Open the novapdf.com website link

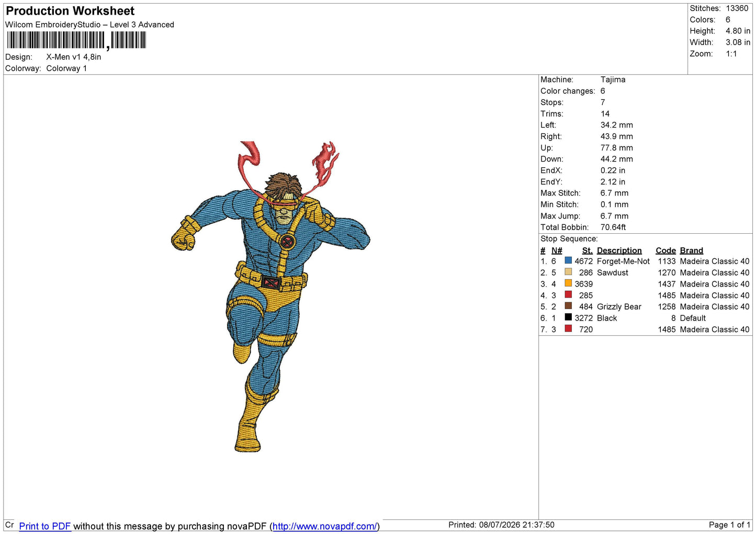point(324,526)
